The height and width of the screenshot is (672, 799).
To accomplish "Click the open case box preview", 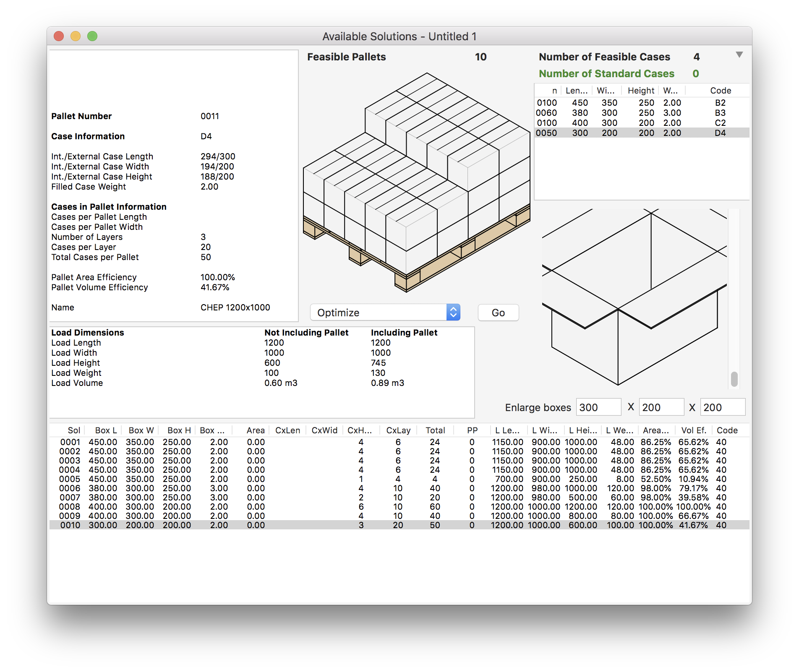I will tap(634, 297).
